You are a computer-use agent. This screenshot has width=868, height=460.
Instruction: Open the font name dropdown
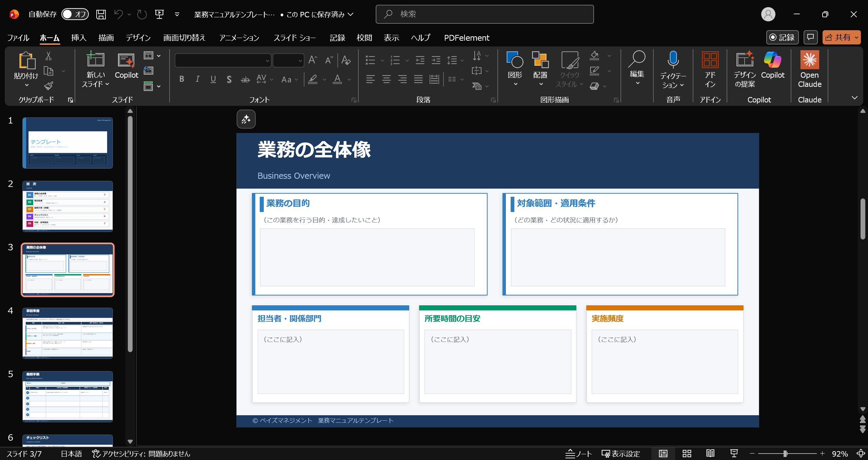click(267, 61)
